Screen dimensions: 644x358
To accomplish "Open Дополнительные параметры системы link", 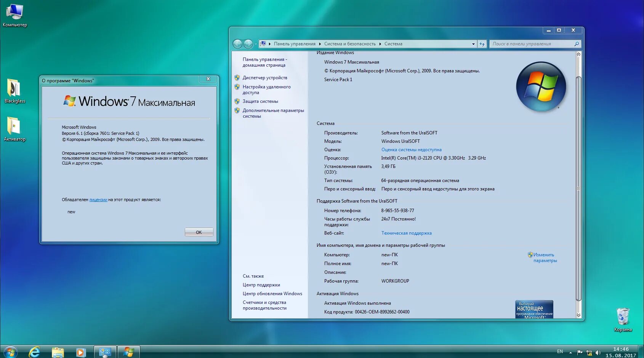I will point(273,113).
